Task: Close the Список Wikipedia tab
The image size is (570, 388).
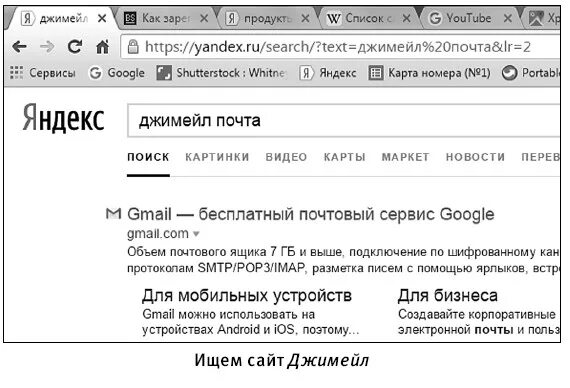Action: pyautogui.click(x=407, y=18)
